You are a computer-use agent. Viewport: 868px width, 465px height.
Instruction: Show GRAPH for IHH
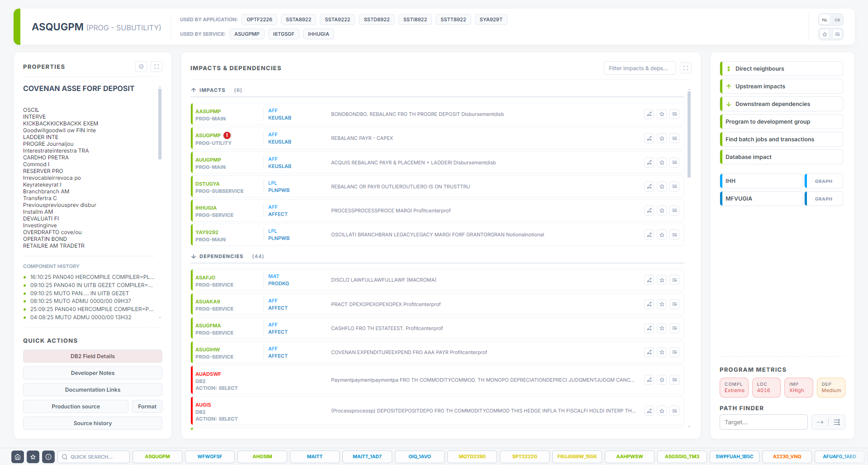[x=824, y=181]
